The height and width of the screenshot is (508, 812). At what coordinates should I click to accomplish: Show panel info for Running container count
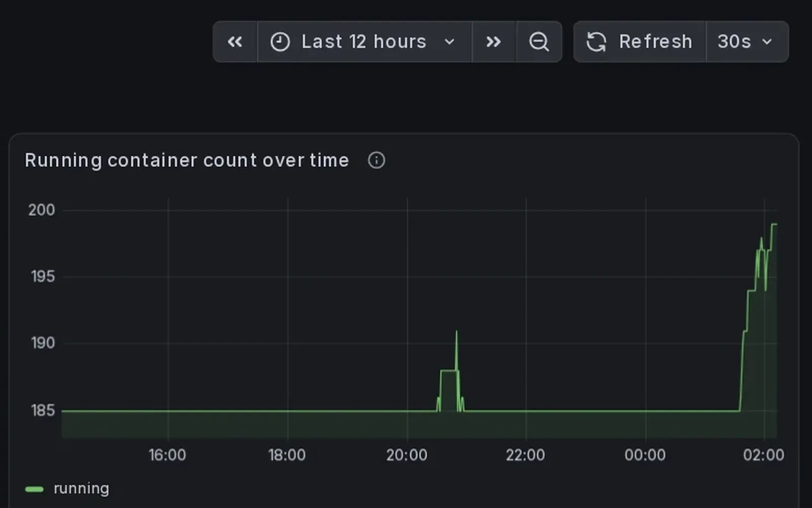[x=376, y=161]
